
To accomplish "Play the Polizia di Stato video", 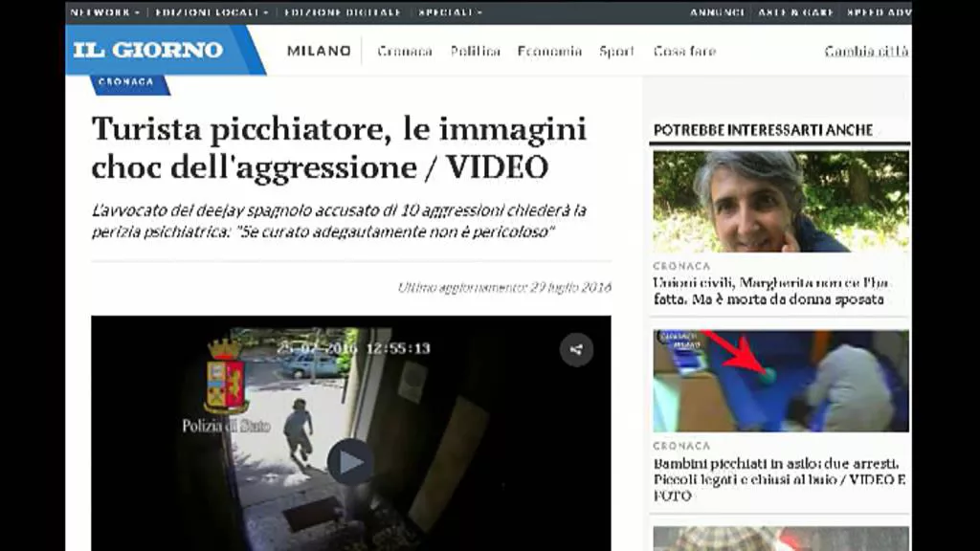I will click(350, 462).
